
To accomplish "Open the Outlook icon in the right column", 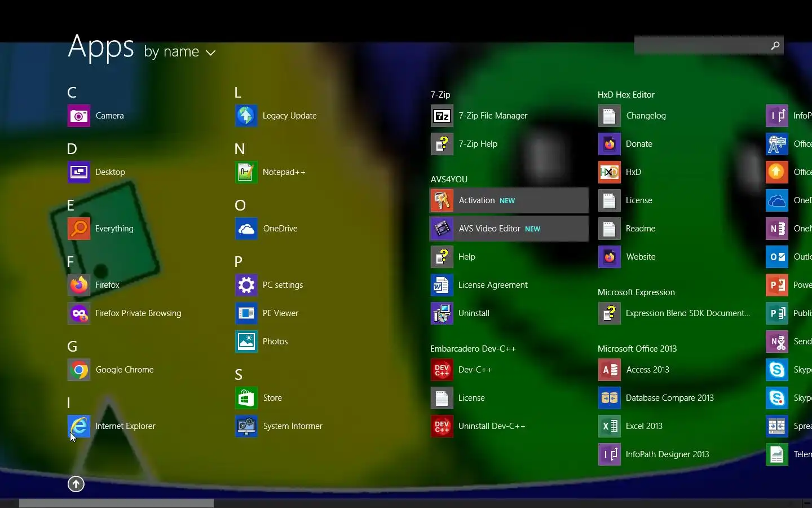I will tap(777, 257).
